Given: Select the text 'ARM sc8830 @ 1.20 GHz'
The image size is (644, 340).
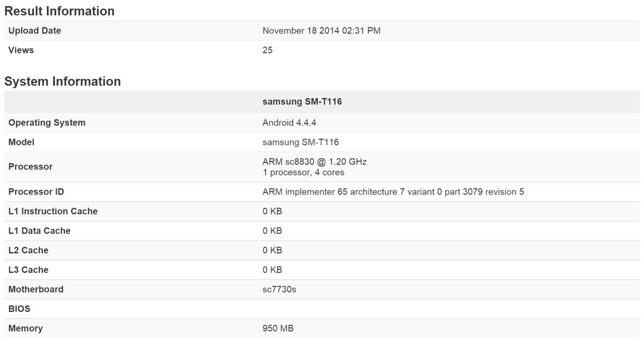Looking at the screenshot, I should click(x=315, y=162).
